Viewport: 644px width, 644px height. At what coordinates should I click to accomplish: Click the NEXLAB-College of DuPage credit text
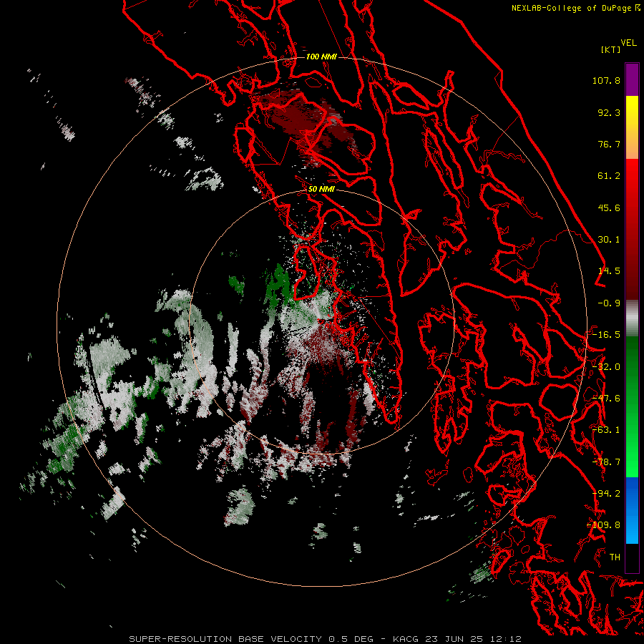click(x=575, y=8)
